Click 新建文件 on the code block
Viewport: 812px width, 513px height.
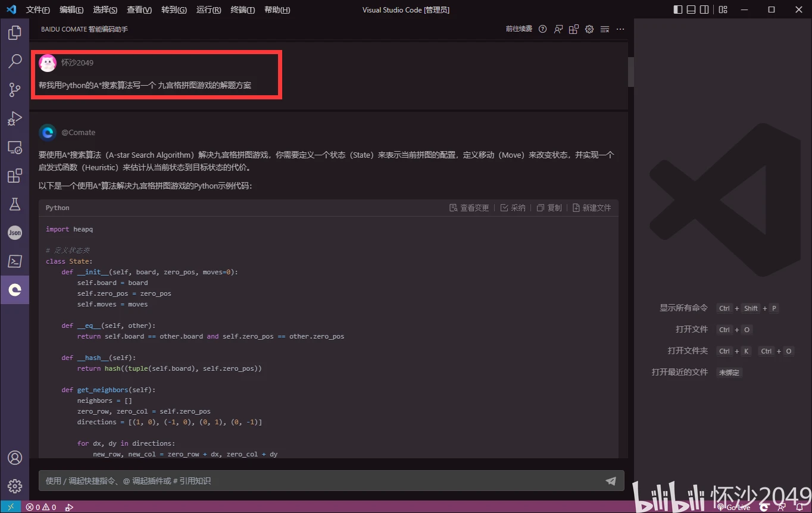592,208
